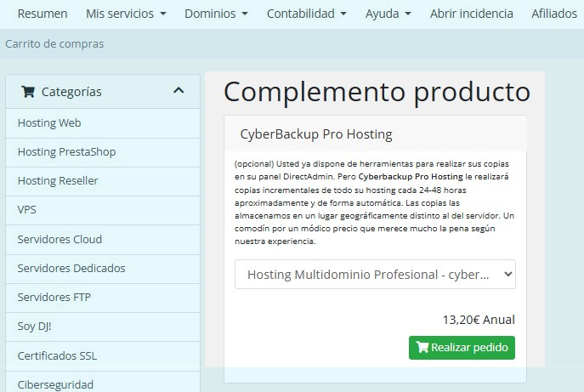The image size is (584, 392).
Task: Expand the Ayuda menu
Action: 388,14
